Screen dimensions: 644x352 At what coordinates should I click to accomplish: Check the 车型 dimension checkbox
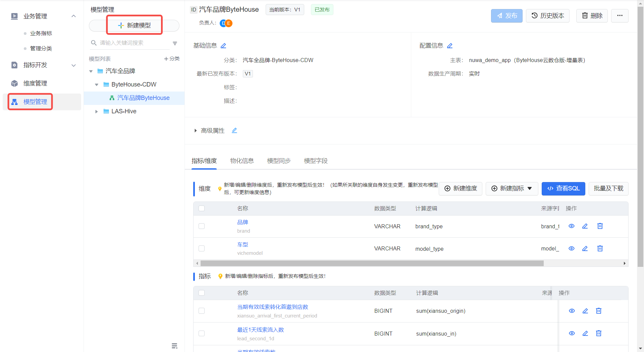202,248
